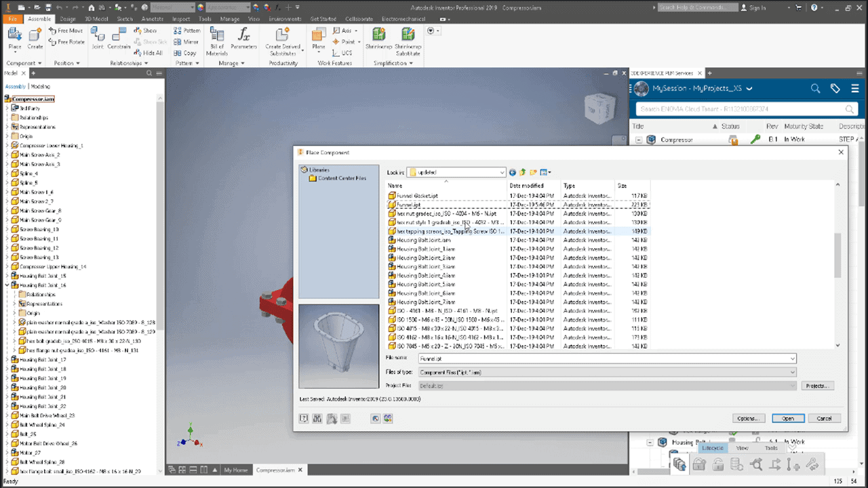The height and width of the screenshot is (488, 868).
Task: Go up one folder level in dialog
Action: tap(523, 173)
